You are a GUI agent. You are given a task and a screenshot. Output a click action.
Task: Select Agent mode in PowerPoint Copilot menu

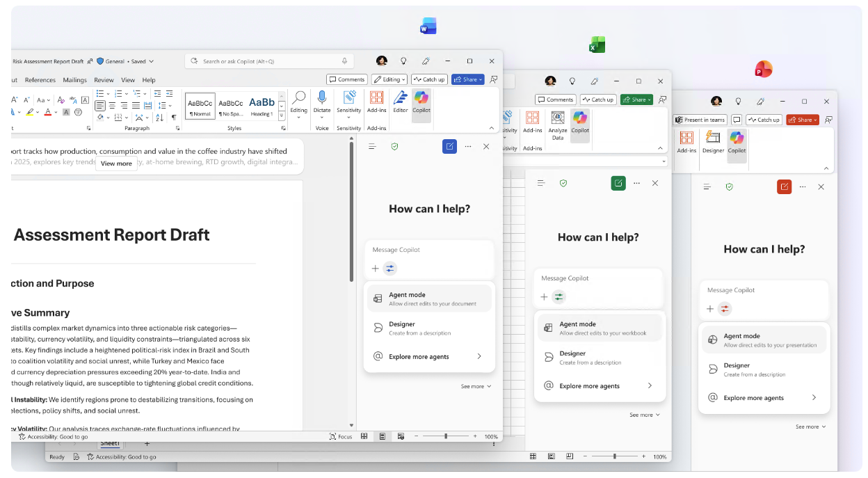[x=764, y=340]
